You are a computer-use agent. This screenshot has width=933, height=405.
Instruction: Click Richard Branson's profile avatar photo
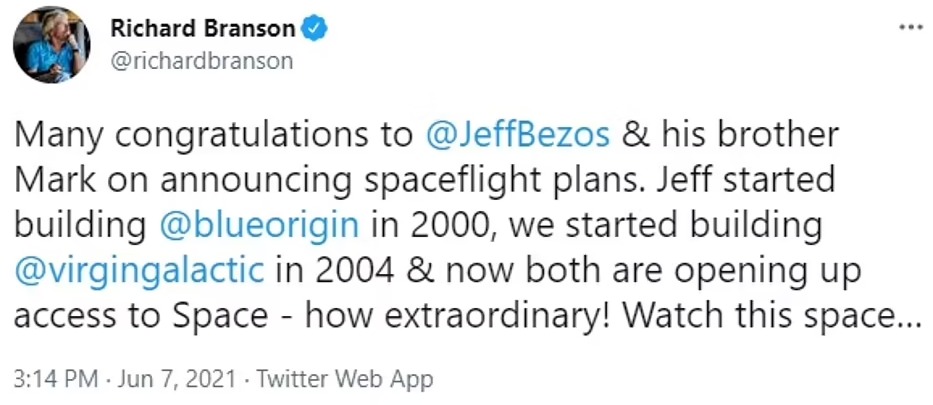tap(51, 45)
